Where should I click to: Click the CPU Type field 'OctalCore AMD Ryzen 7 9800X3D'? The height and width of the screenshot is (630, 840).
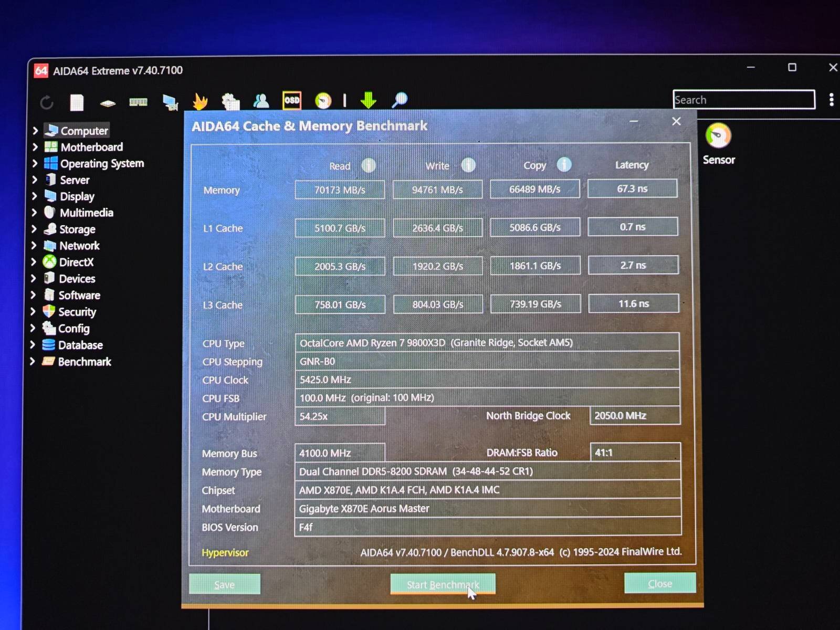click(487, 342)
